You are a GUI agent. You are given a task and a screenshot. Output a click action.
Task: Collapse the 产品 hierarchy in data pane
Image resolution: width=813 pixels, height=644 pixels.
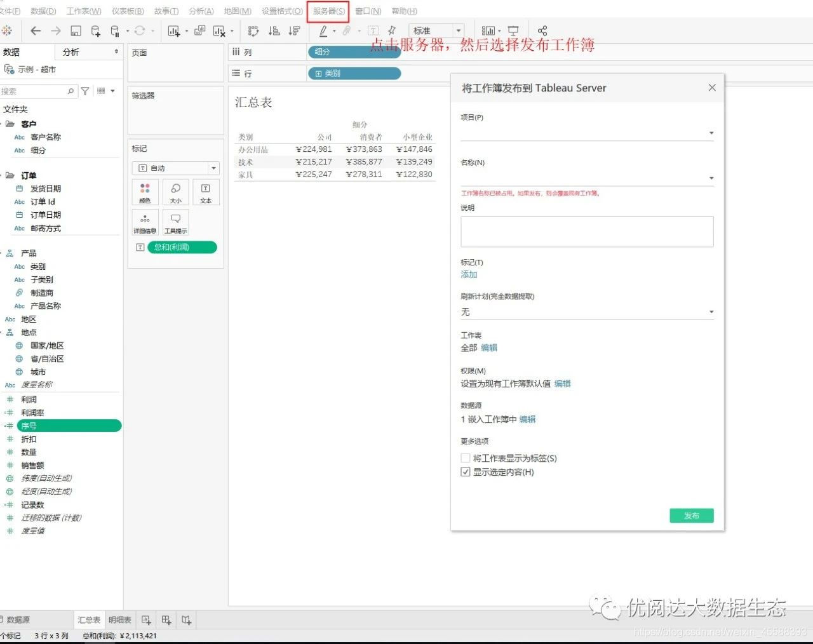point(2,253)
